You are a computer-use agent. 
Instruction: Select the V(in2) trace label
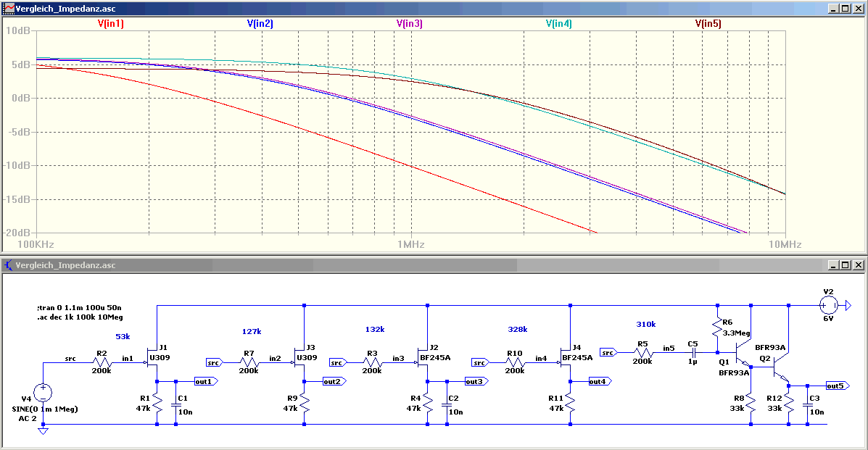pyautogui.click(x=260, y=24)
